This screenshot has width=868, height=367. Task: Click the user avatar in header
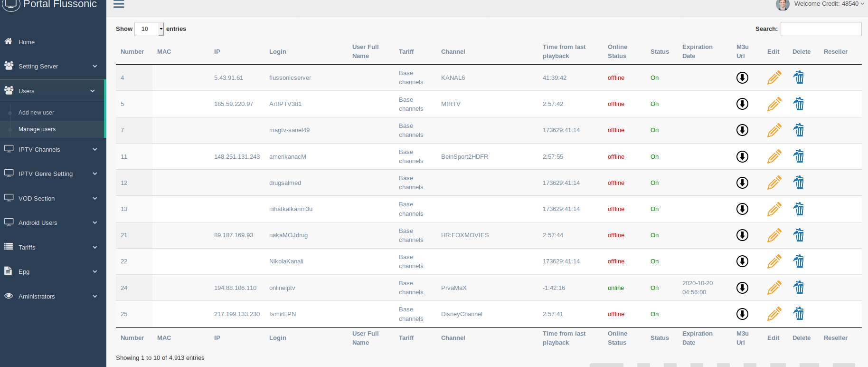[783, 4]
